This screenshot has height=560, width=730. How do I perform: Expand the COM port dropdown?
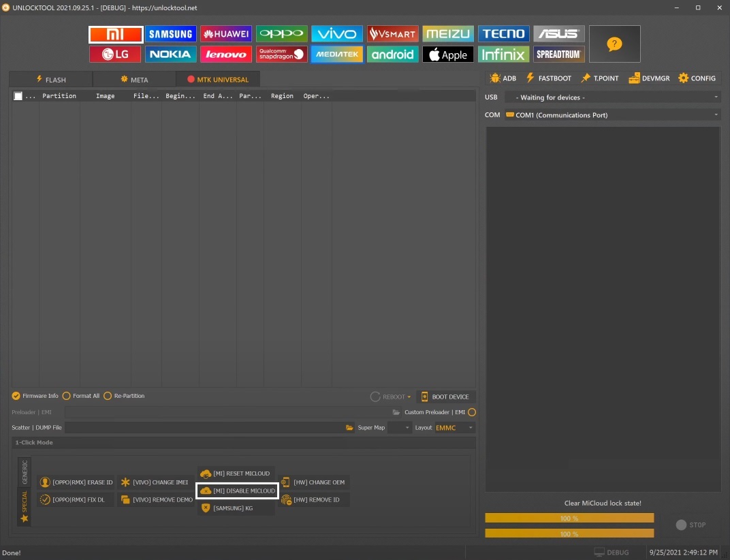[613, 115]
